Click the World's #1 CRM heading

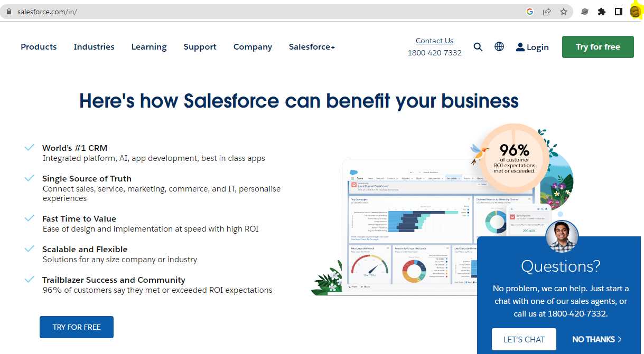pos(74,148)
